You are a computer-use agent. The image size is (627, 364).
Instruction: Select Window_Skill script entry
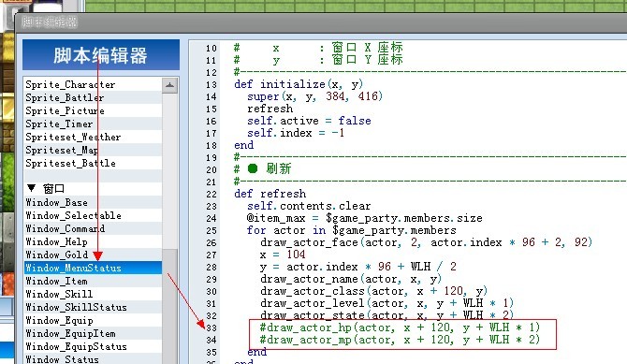(93, 294)
